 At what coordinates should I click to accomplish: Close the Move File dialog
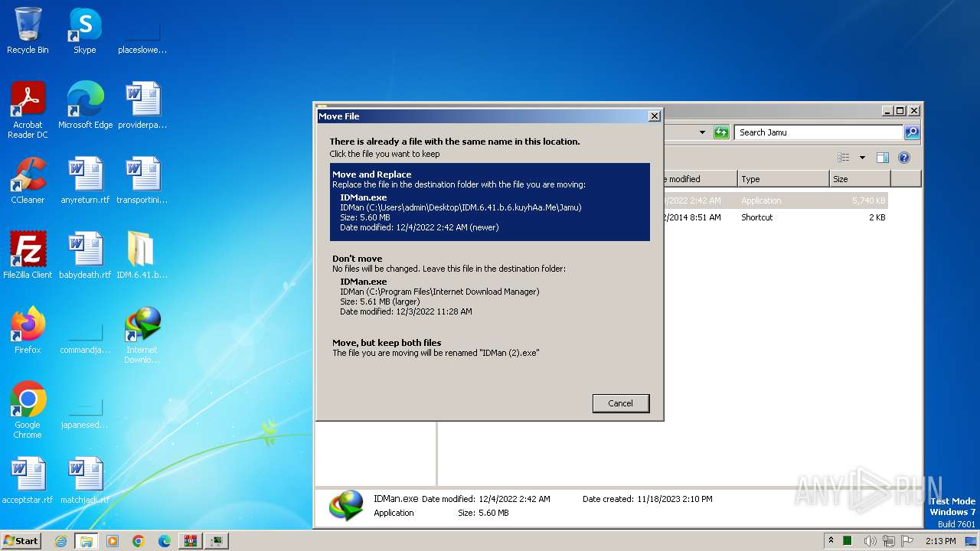(654, 116)
